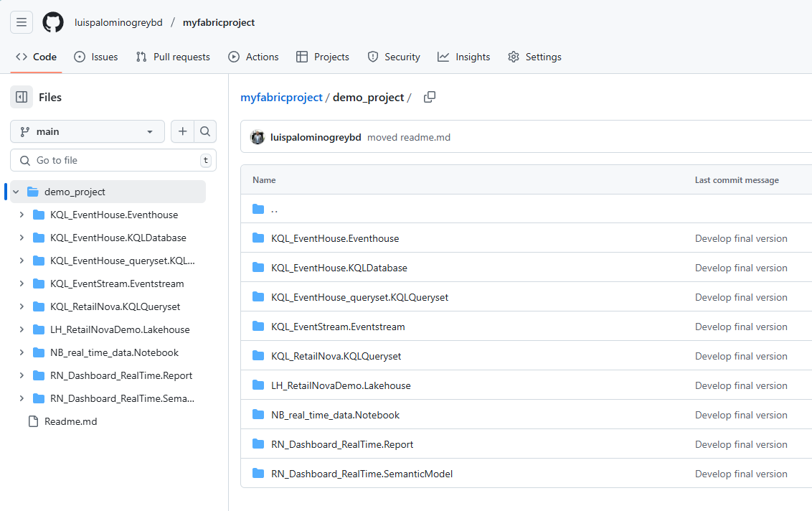Expand RN_Dashboard_RealTime.Report in file tree
The width and height of the screenshot is (812, 511).
tap(22, 375)
